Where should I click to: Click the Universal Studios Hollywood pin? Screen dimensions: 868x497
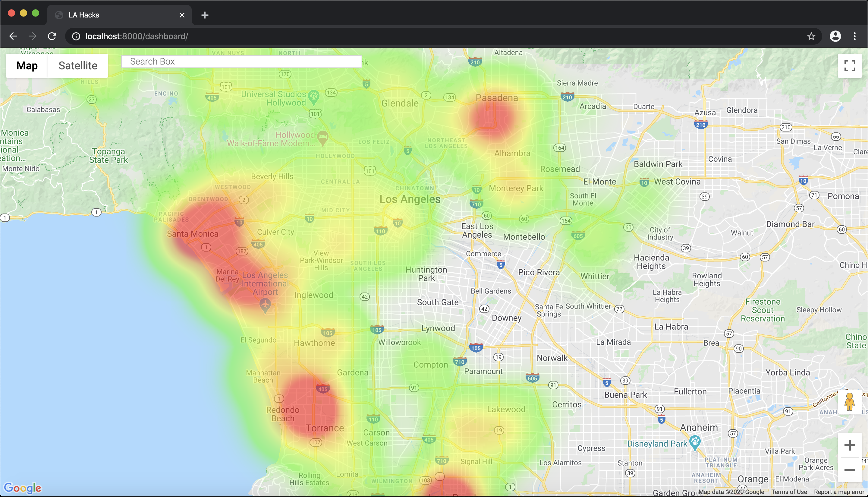tap(313, 97)
